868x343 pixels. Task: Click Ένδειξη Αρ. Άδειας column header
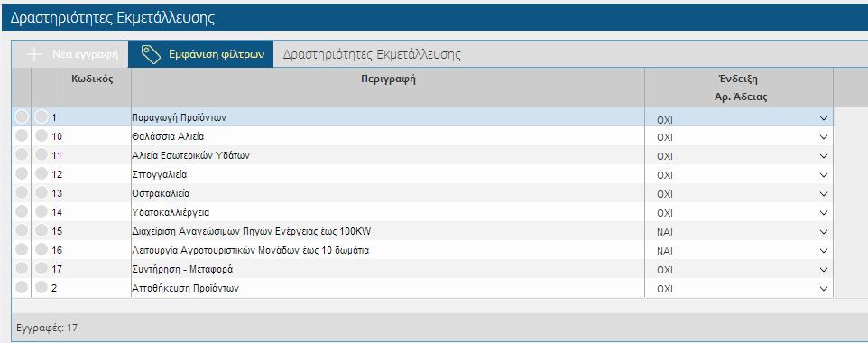[739, 88]
